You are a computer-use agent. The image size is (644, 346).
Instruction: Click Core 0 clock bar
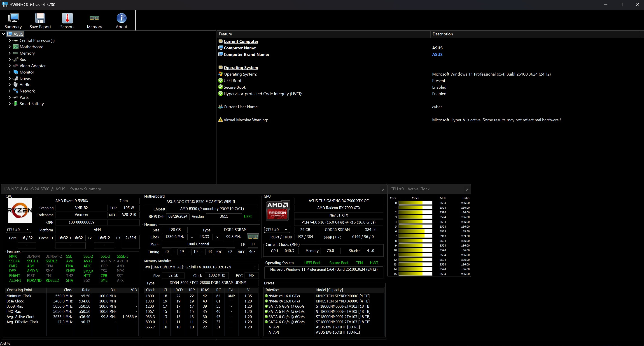(x=415, y=203)
